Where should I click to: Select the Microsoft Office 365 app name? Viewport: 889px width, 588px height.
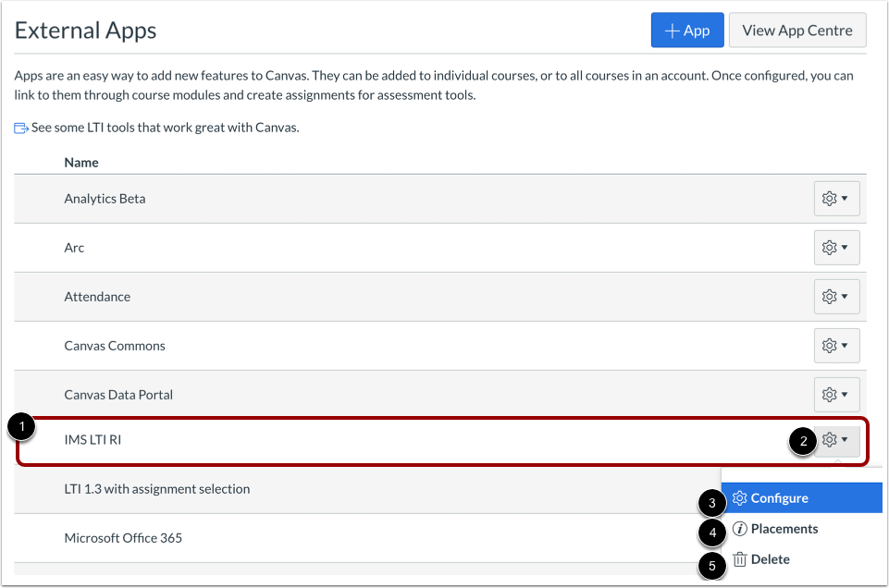(x=123, y=538)
